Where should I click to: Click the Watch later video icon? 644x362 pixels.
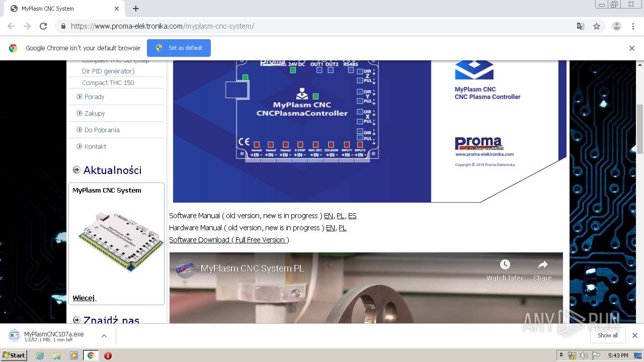pos(505,270)
